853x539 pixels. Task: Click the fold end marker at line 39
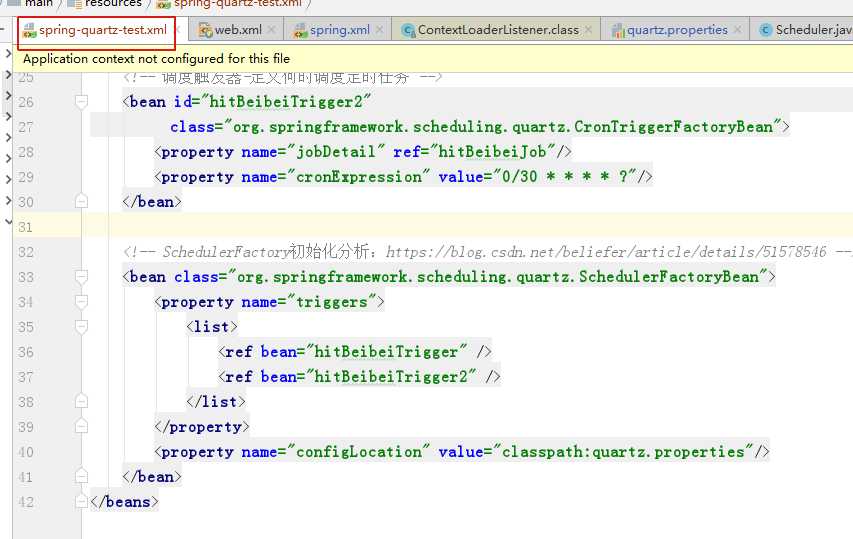[81, 427]
